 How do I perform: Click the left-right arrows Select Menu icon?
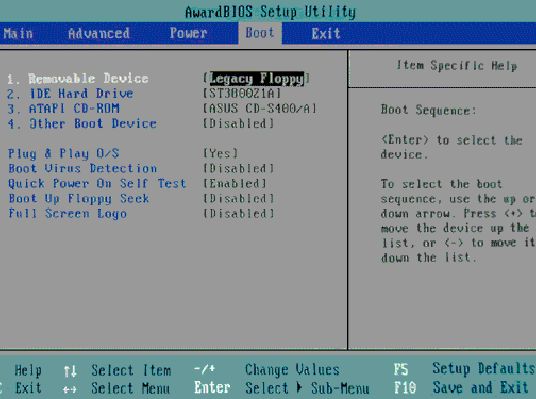(70, 389)
